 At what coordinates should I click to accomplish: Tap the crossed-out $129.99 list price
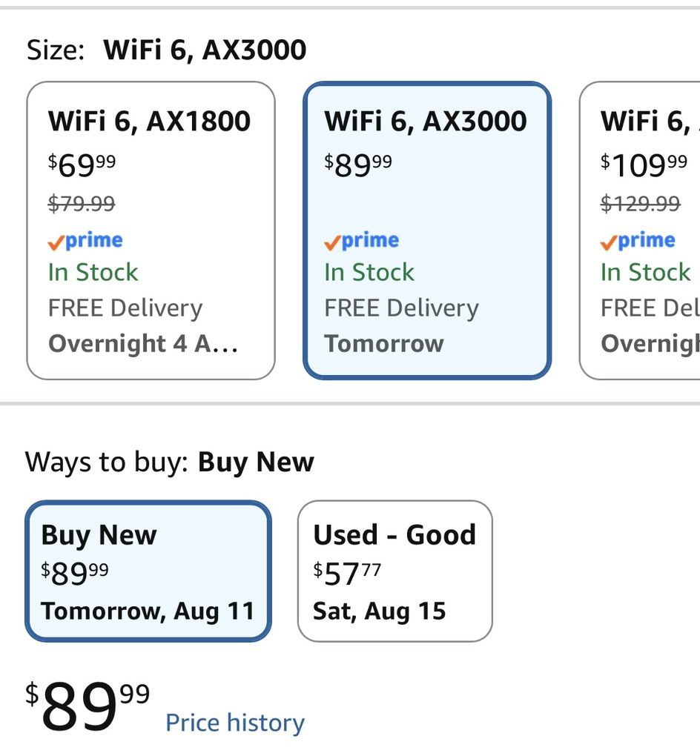pyautogui.click(x=641, y=204)
